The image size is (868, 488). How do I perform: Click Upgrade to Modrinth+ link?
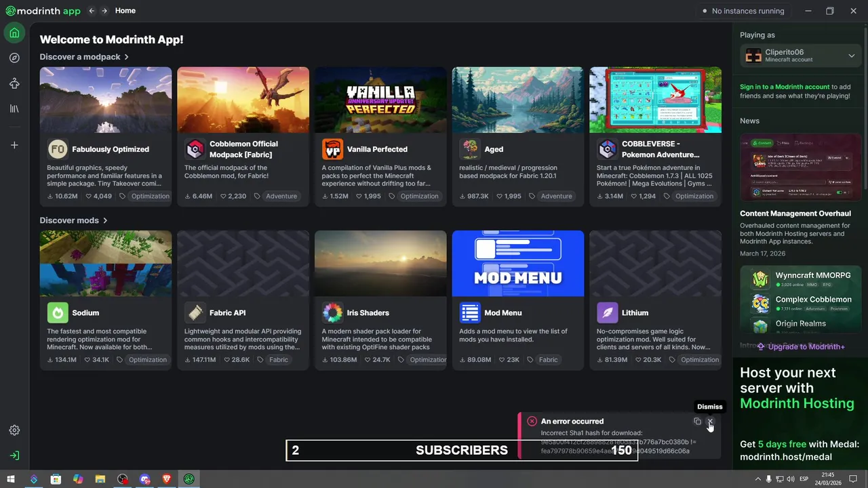pyautogui.click(x=801, y=346)
